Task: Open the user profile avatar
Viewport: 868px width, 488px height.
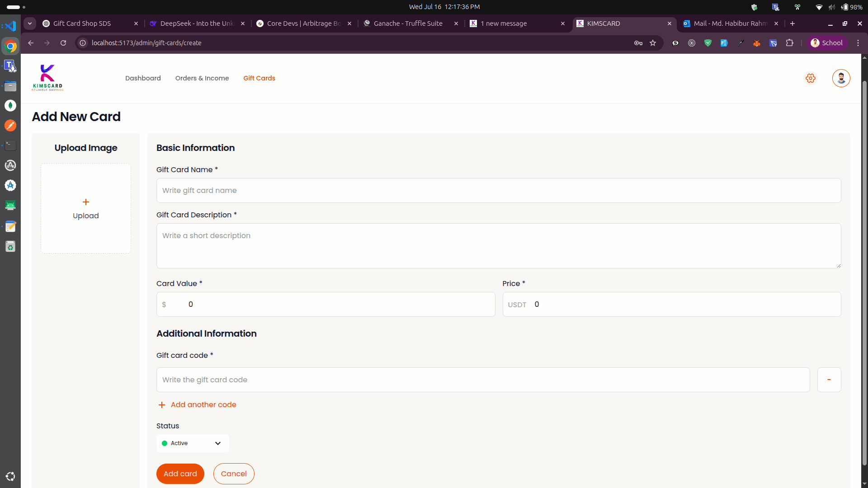Action: pos(841,78)
